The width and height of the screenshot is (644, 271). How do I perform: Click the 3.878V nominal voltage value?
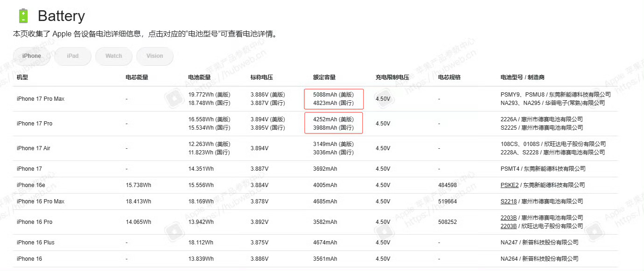pos(259,202)
